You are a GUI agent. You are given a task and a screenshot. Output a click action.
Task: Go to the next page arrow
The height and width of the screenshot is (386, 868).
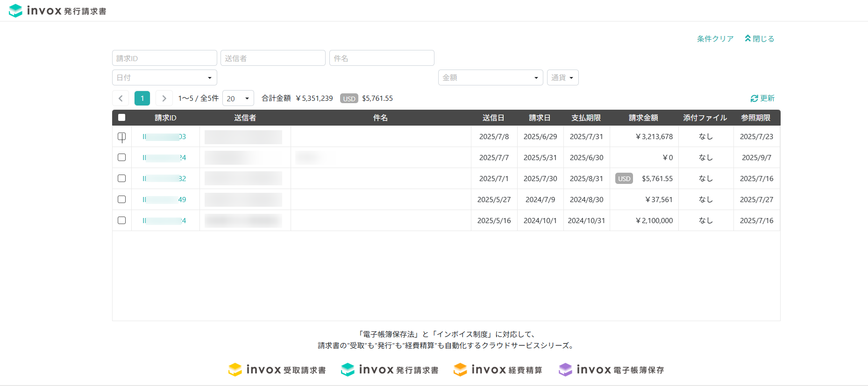point(164,98)
